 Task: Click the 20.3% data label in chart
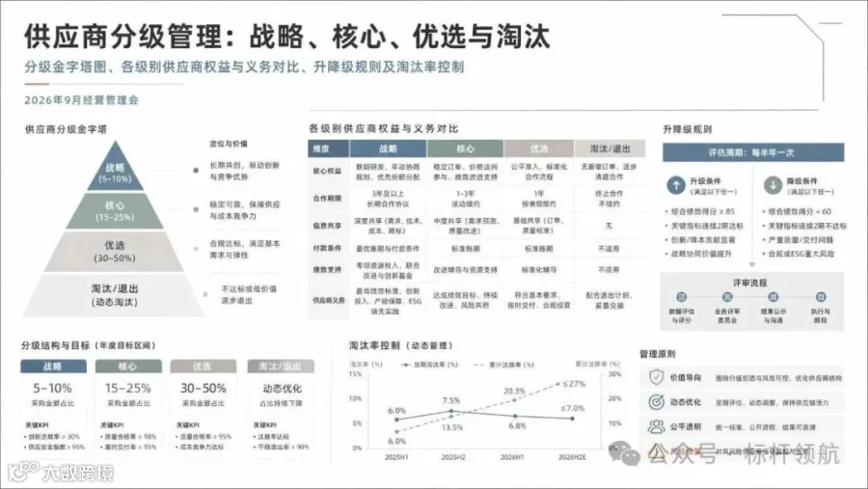click(514, 391)
